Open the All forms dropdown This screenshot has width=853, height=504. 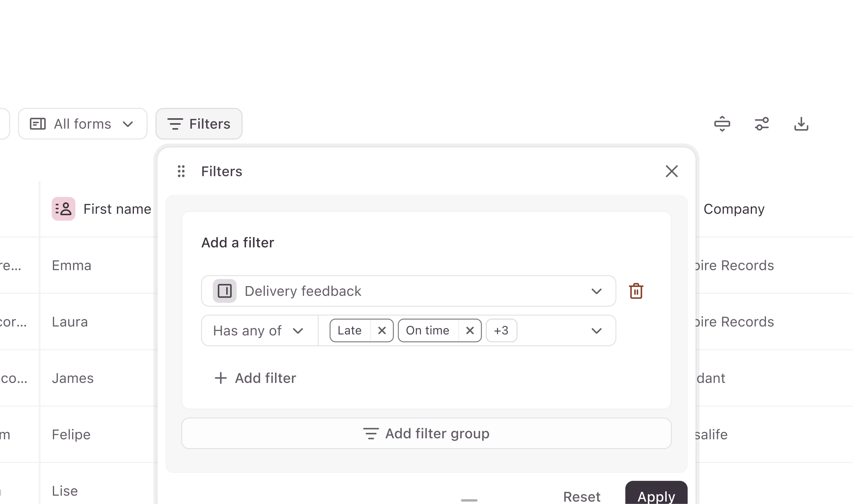click(82, 124)
